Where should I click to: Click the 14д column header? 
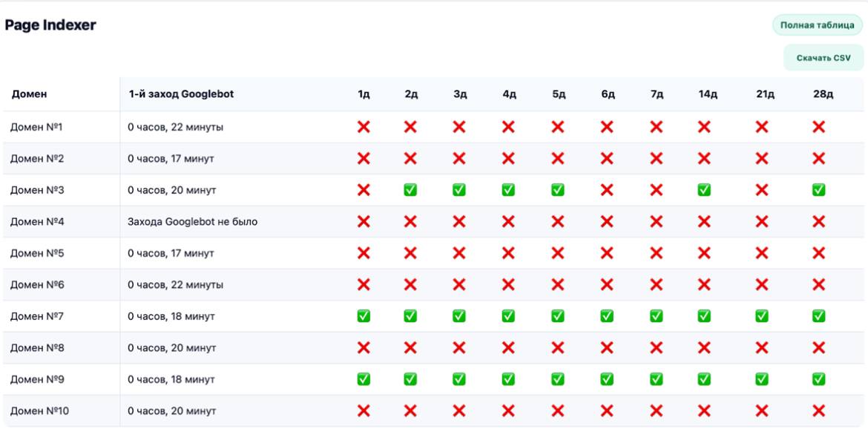(708, 94)
